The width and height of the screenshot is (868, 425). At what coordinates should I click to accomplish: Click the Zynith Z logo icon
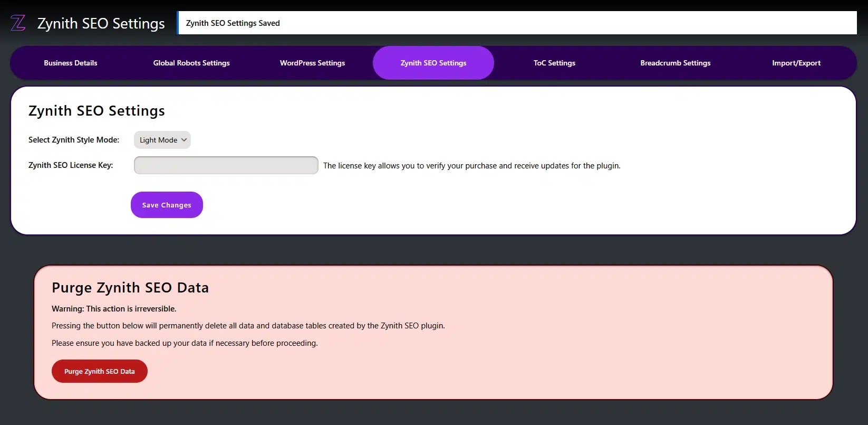pos(18,23)
